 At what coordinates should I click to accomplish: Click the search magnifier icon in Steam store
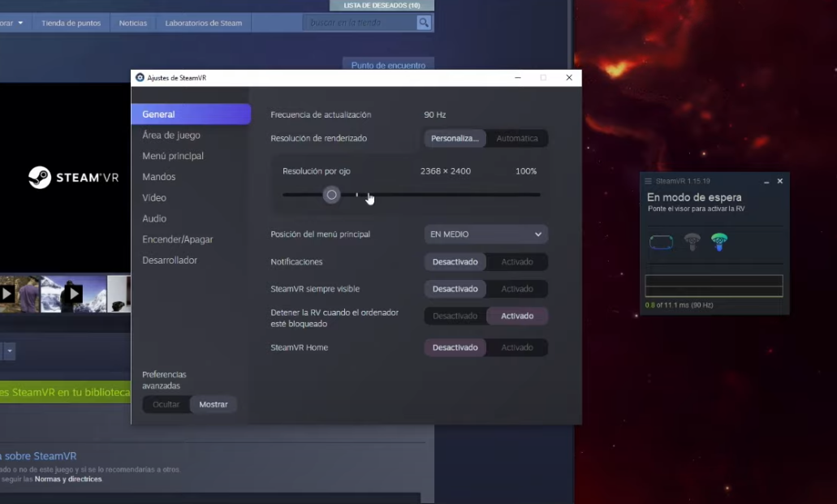click(424, 23)
